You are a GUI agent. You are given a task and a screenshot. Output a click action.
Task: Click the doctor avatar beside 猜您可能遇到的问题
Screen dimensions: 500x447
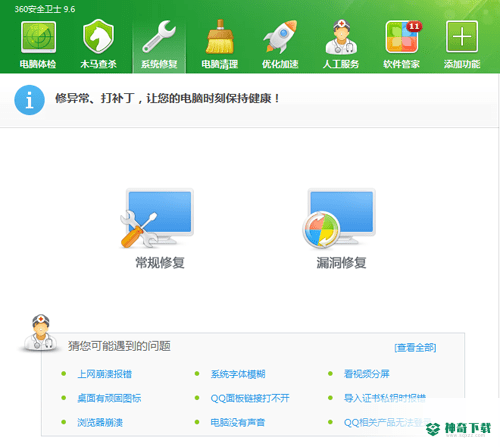tap(40, 333)
